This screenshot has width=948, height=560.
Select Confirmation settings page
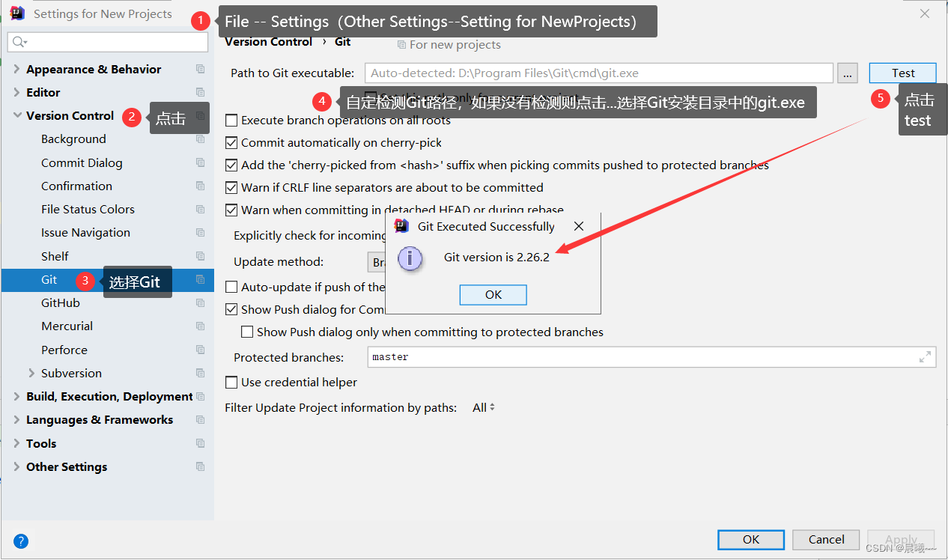[x=76, y=186]
